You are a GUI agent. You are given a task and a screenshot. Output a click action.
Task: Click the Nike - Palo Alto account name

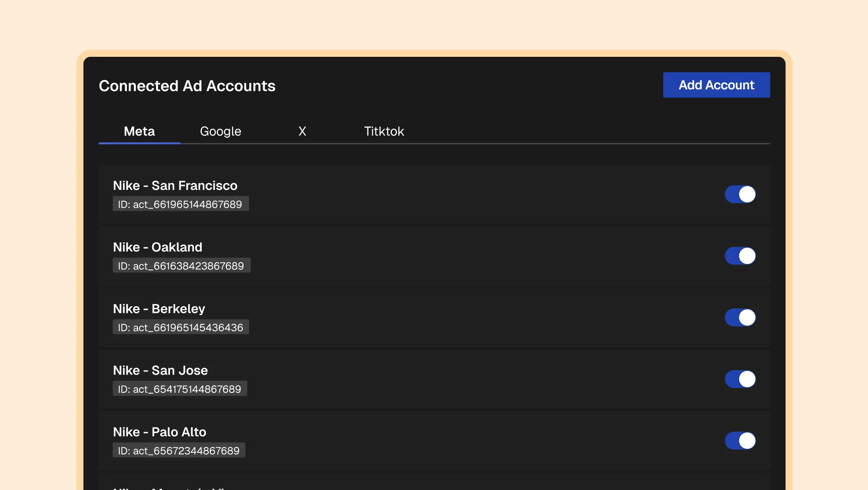(160, 432)
